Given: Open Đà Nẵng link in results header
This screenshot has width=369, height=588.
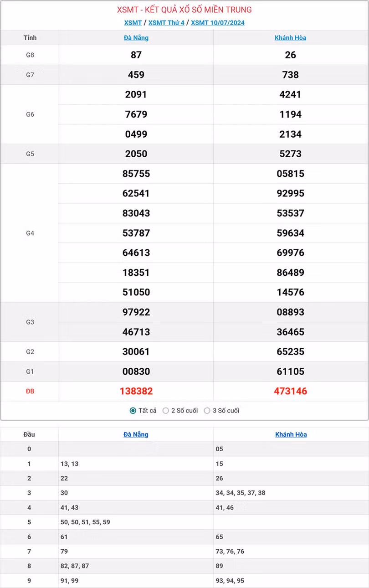Looking at the screenshot, I should point(136,38).
